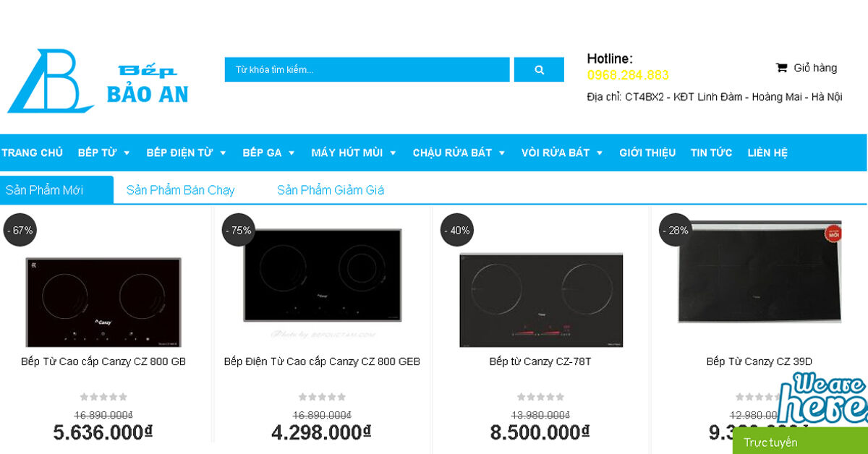
Task: Click the -75% discount badge
Action: click(238, 231)
